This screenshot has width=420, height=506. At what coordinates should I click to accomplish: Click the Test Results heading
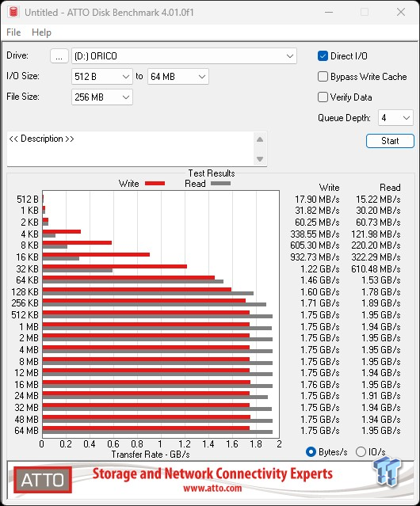click(212, 173)
